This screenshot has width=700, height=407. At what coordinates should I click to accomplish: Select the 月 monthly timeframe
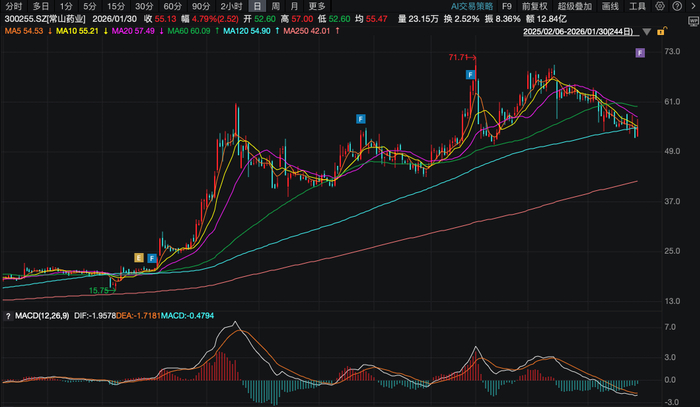(x=294, y=6)
